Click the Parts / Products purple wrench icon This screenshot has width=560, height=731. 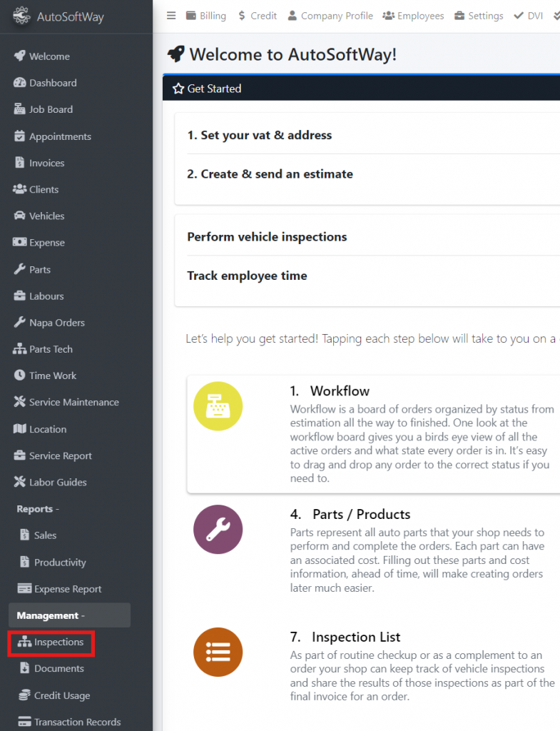218,529
